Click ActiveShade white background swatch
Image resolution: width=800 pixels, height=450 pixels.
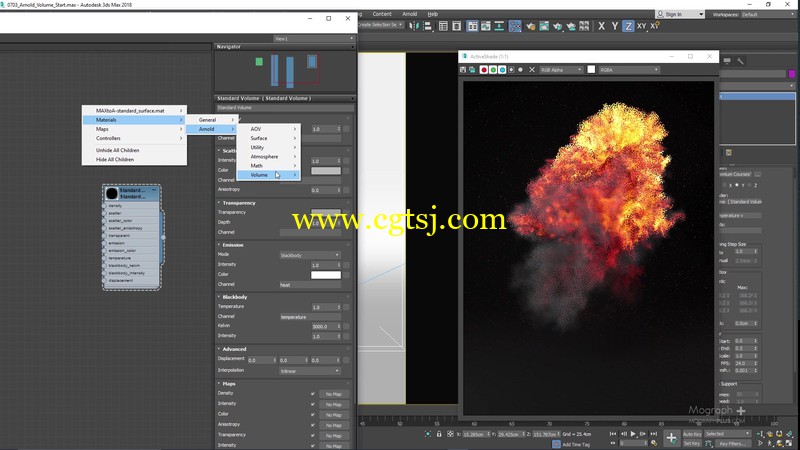tap(591, 69)
